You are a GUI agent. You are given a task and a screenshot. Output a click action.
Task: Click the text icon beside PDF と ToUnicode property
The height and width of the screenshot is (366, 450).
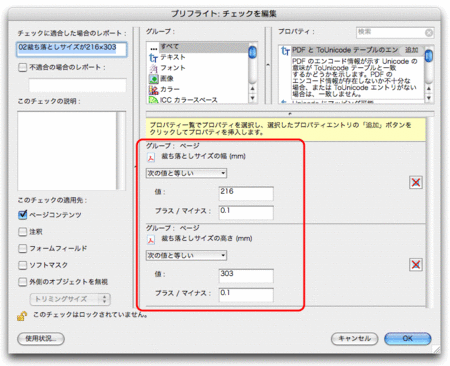285,51
